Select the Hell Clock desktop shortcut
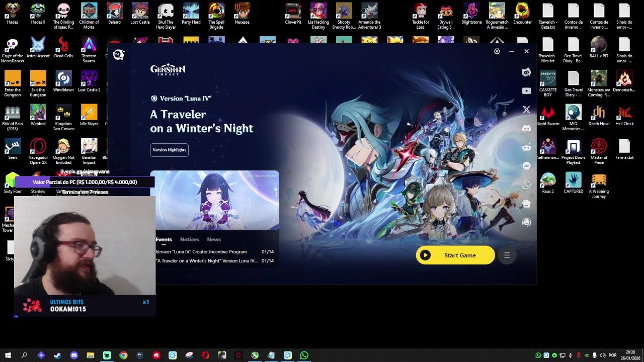Viewport: 644px width, 362px height. click(624, 115)
